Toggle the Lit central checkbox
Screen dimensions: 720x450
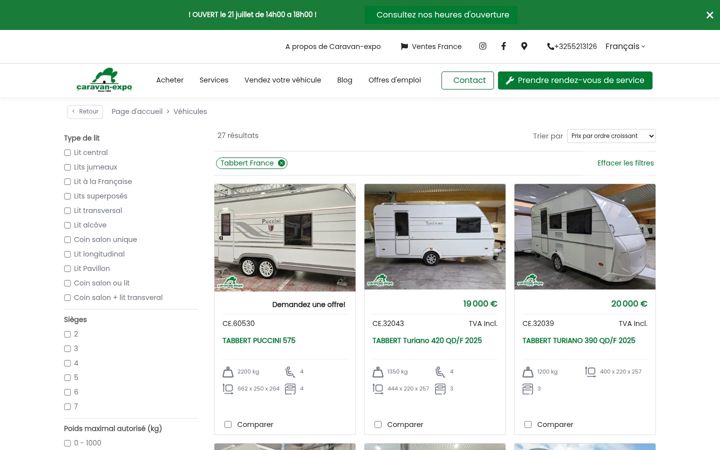click(x=68, y=152)
